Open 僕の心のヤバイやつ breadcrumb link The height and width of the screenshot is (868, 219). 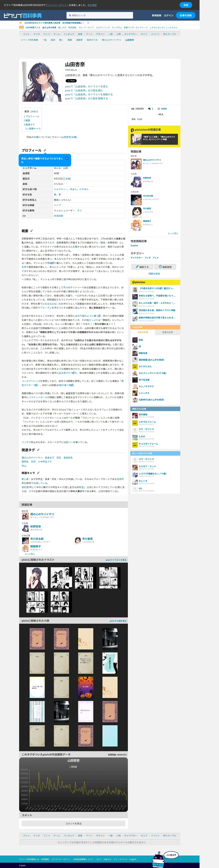[112, 40]
